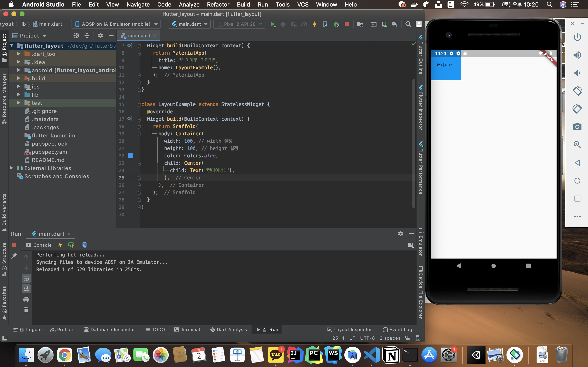Expand the lib folder in the project tree
Screen dimensions: 588x367
[18, 95]
